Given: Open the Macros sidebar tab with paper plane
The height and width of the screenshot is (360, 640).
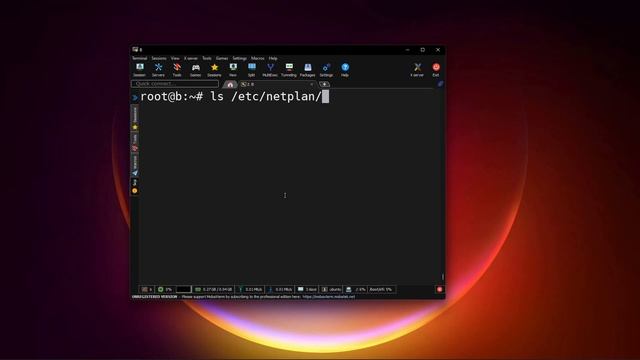Looking at the screenshot, I should [135, 165].
